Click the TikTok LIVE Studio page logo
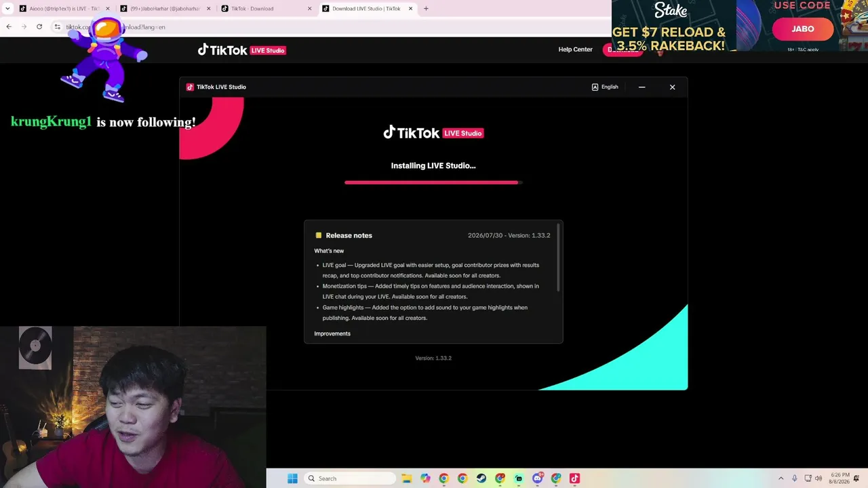868x488 pixels. 241,50
